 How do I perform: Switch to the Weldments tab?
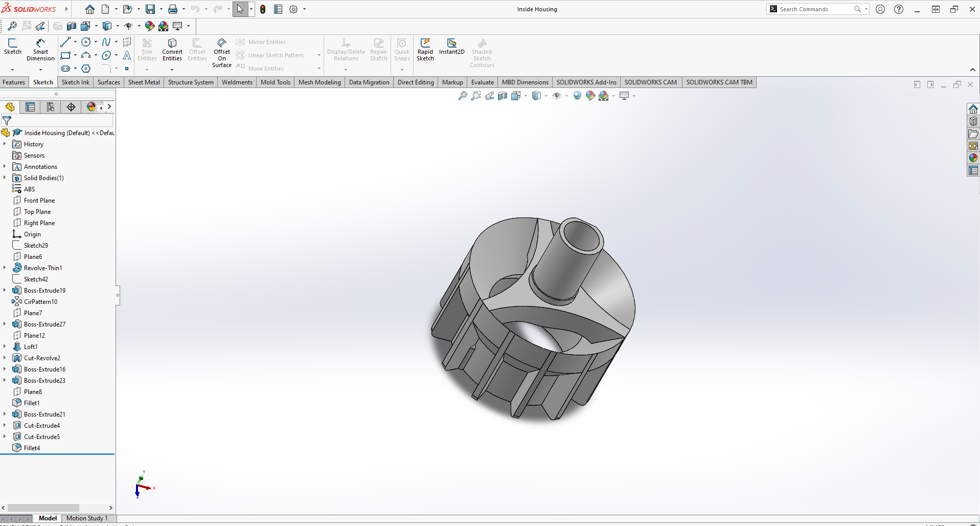[x=237, y=82]
